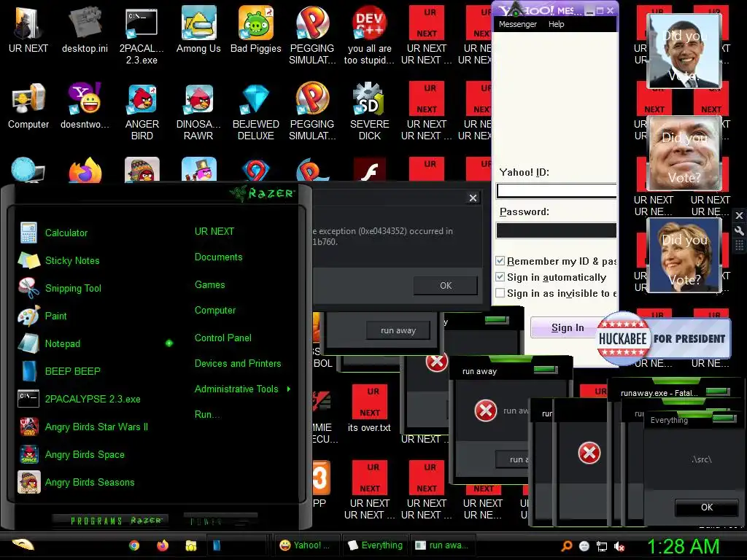Viewport: 747px width, 560px height.
Task: Open the Help menu in Yahoo Messenger
Action: point(556,24)
